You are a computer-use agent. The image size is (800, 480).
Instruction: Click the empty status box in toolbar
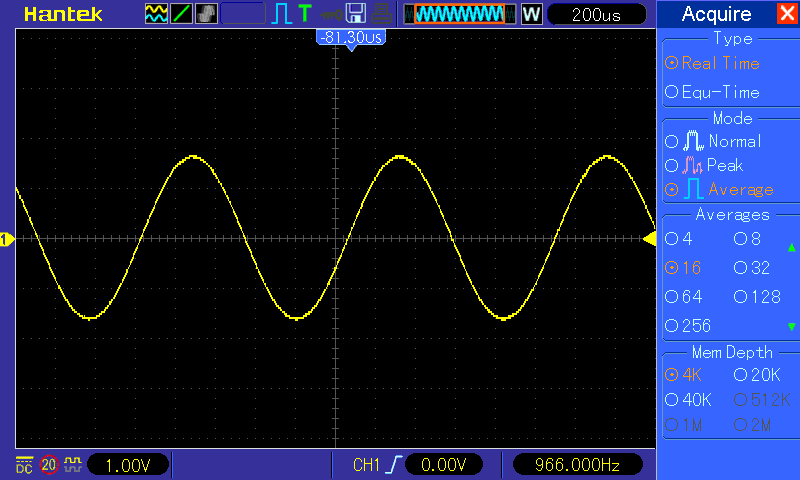click(243, 14)
